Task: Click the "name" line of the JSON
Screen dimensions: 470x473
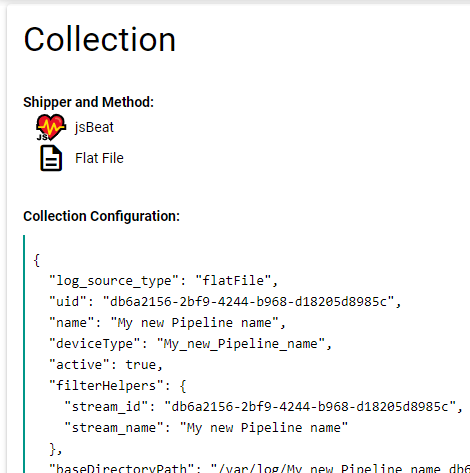Action: tap(167, 323)
